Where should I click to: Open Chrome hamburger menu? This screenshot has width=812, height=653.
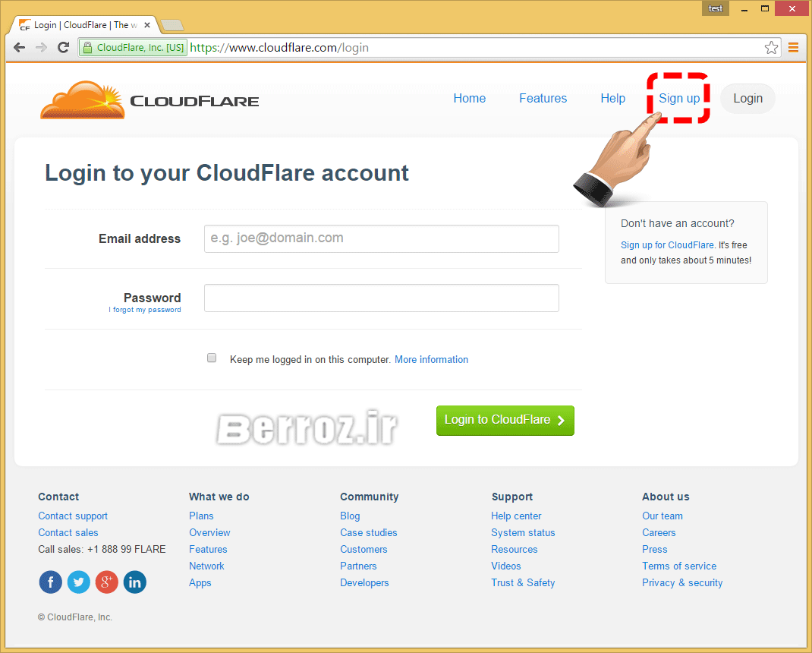[793, 48]
